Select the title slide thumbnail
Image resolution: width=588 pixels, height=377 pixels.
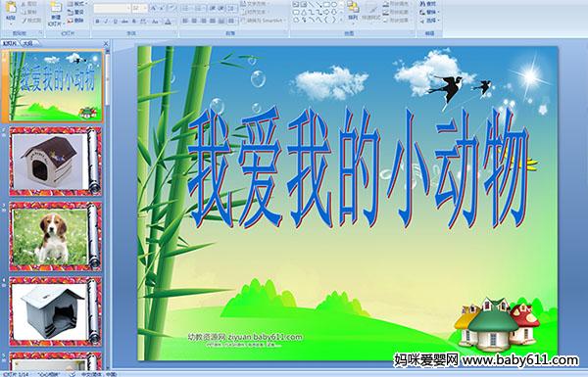(56, 86)
